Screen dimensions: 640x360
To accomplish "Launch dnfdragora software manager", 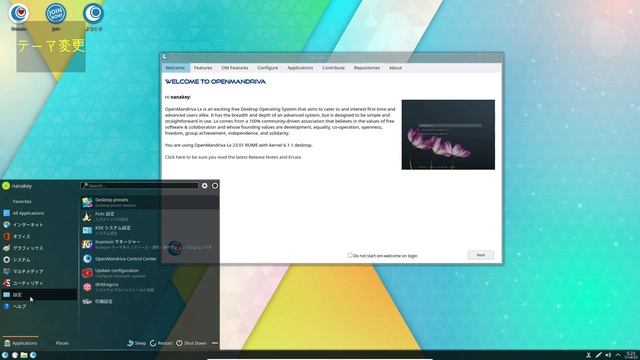I will pyautogui.click(x=149, y=287).
